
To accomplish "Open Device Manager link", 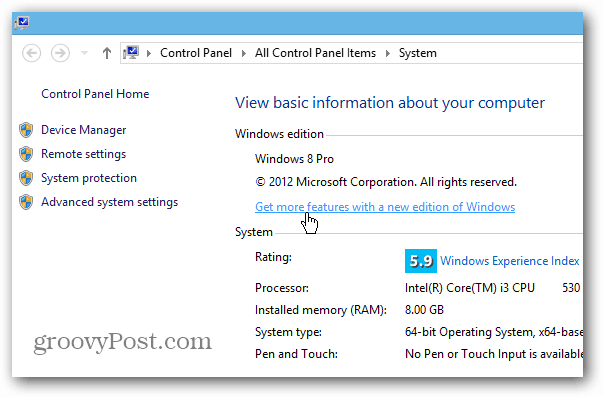I will coord(83,130).
